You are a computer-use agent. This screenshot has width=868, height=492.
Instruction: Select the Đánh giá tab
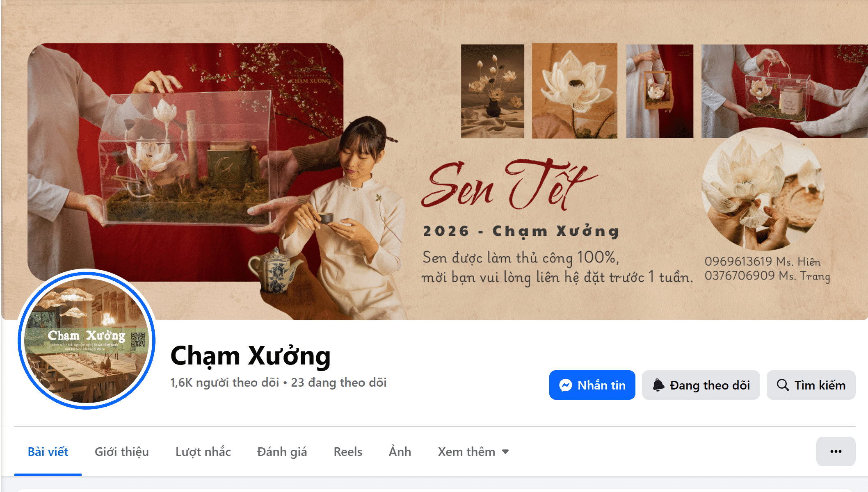pos(282,452)
